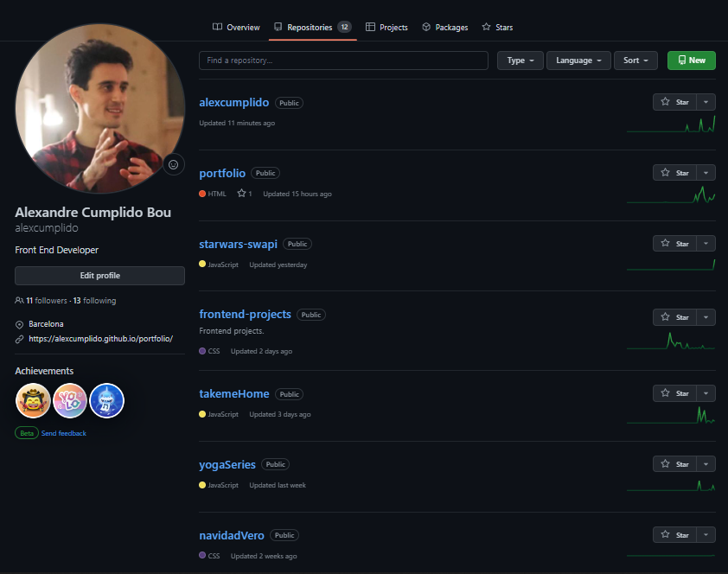Click the Repositories count badge 12

[x=344, y=27]
